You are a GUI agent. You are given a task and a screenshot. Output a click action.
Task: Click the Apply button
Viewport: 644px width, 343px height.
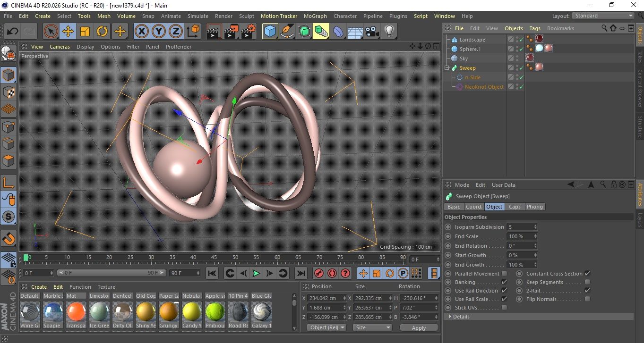(419, 327)
